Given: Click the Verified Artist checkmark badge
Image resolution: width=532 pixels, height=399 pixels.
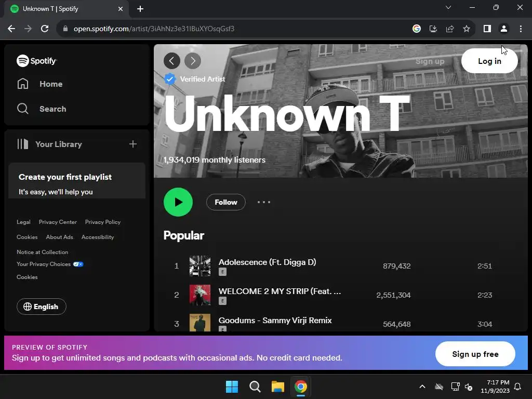Looking at the screenshot, I should (170, 79).
